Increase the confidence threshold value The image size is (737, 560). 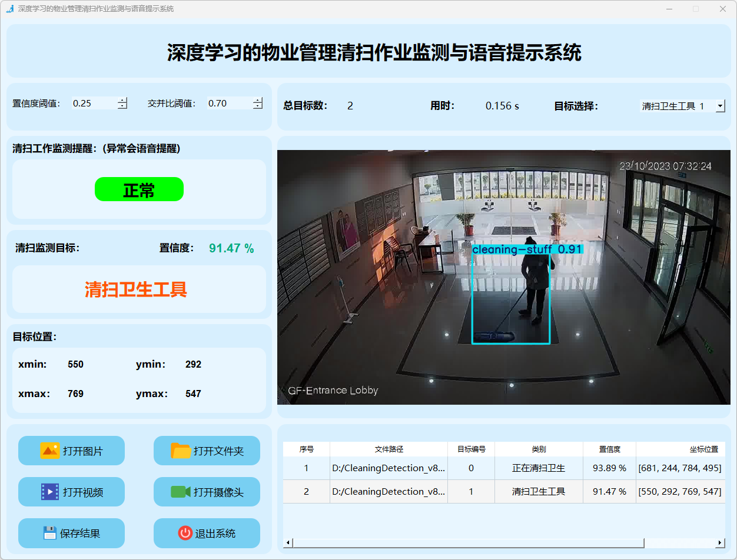[122, 100]
